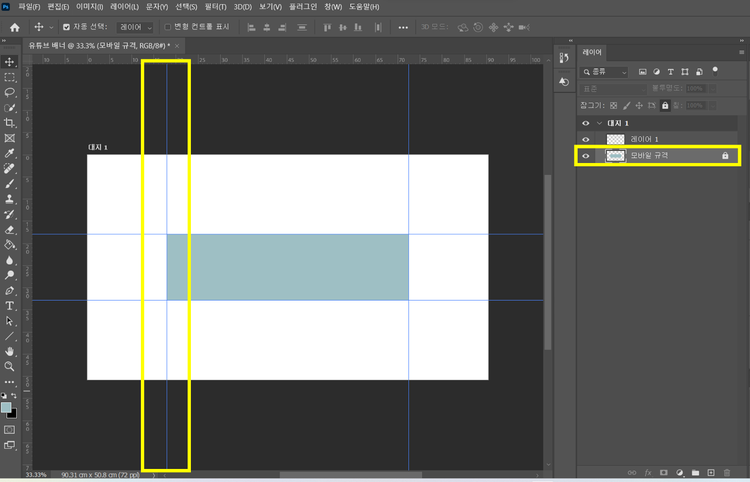
Task: Click the align left edges icon
Action: pyautogui.click(x=252, y=28)
